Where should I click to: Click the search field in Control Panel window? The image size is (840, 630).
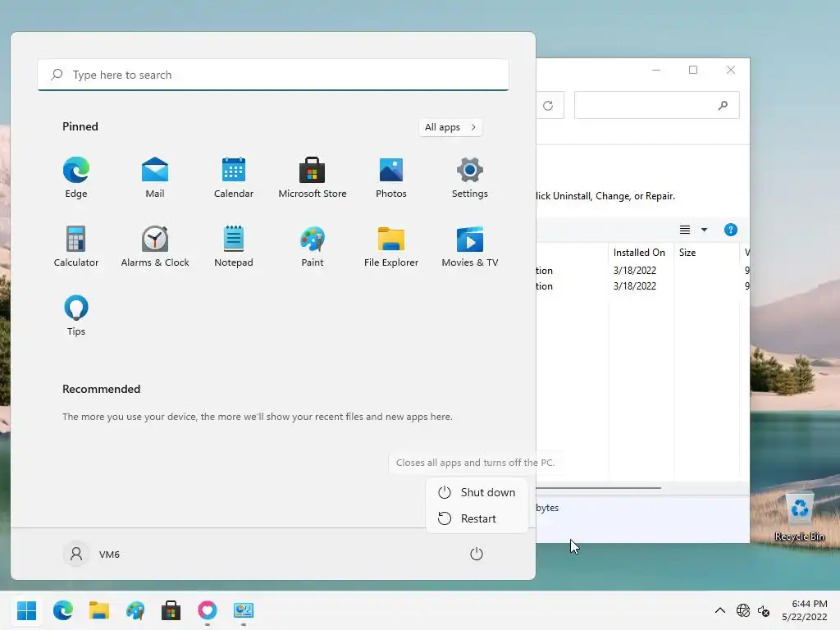point(657,105)
